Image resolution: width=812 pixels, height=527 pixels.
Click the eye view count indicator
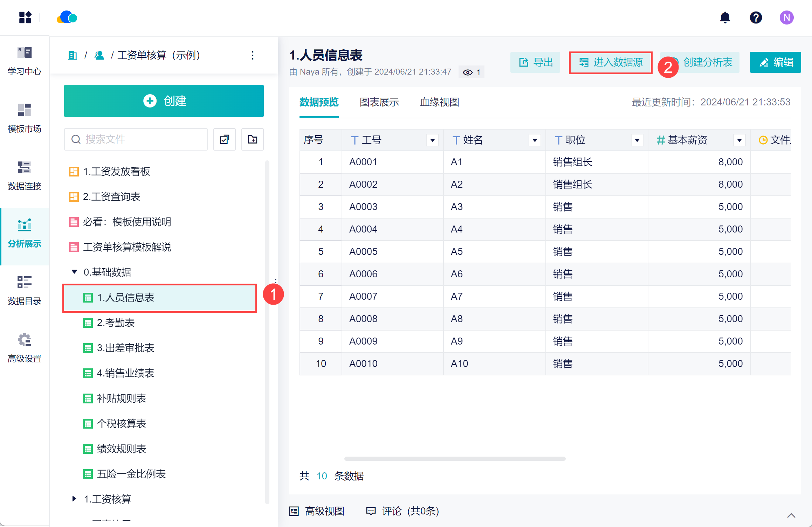coord(471,72)
